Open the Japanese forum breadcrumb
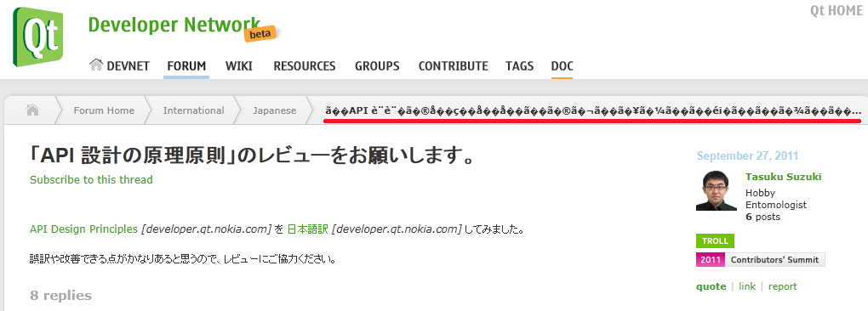The image size is (868, 311). [275, 110]
